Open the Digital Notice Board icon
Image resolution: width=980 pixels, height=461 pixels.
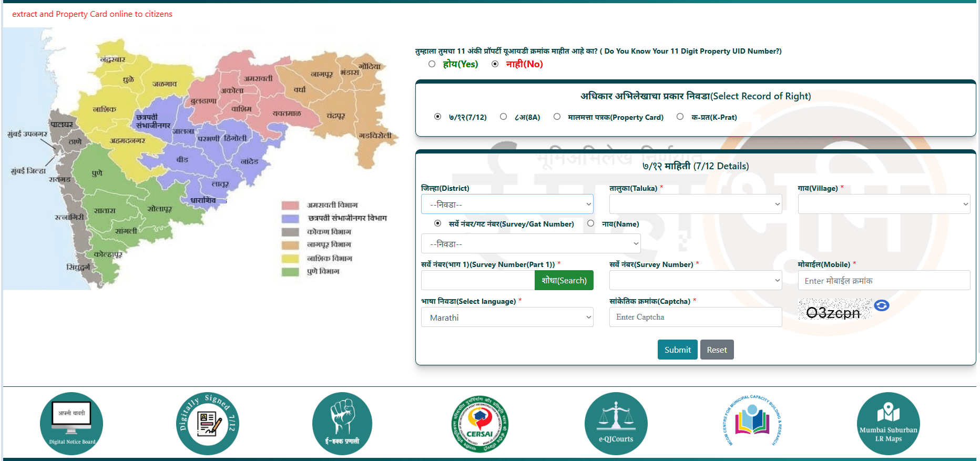point(72,423)
